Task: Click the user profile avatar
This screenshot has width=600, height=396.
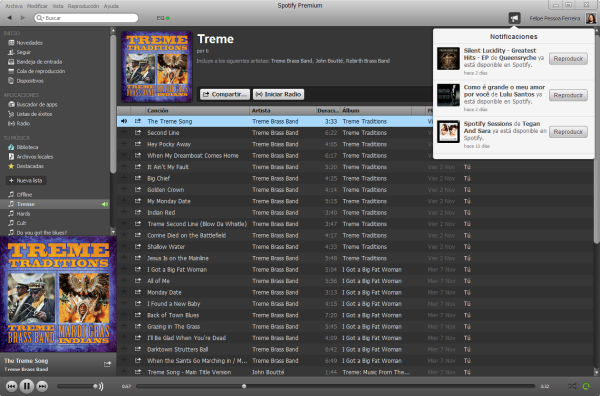Action: [590, 18]
